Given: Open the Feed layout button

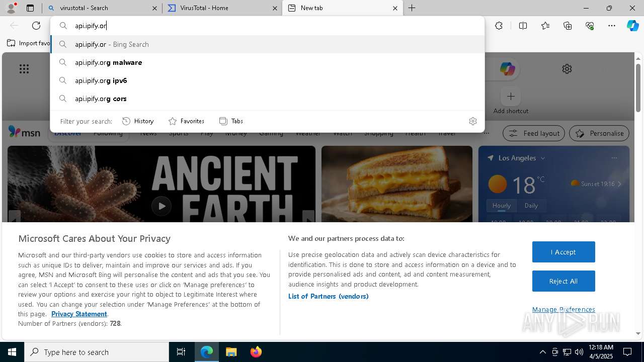Looking at the screenshot, I should [x=534, y=133].
